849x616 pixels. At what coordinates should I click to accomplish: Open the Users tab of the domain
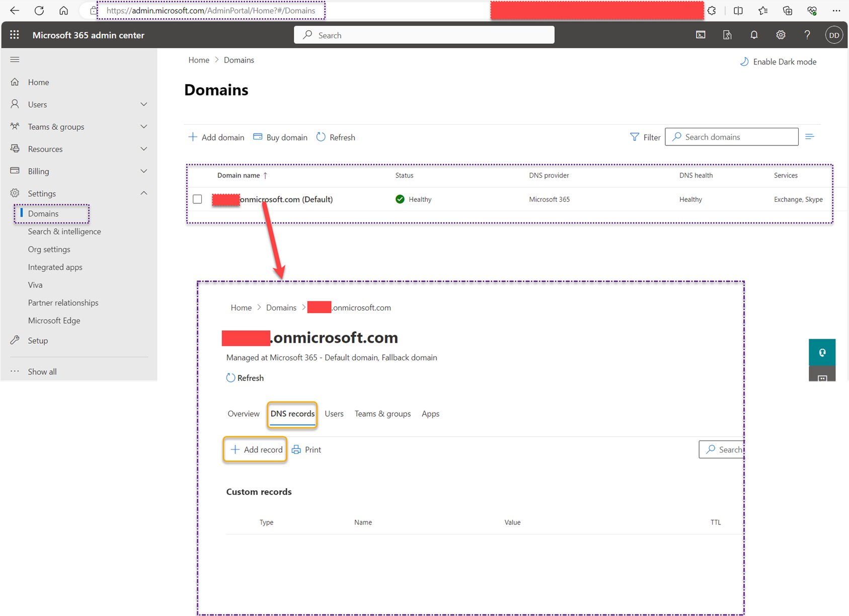pos(334,414)
